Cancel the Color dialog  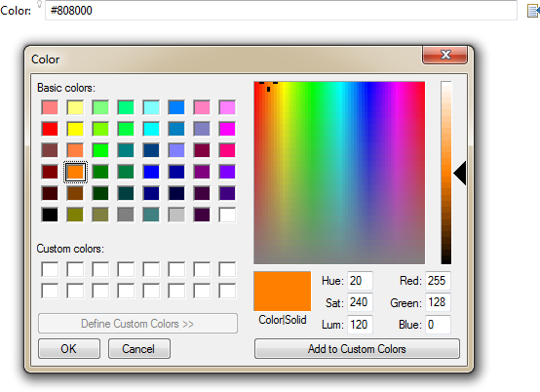(x=138, y=348)
